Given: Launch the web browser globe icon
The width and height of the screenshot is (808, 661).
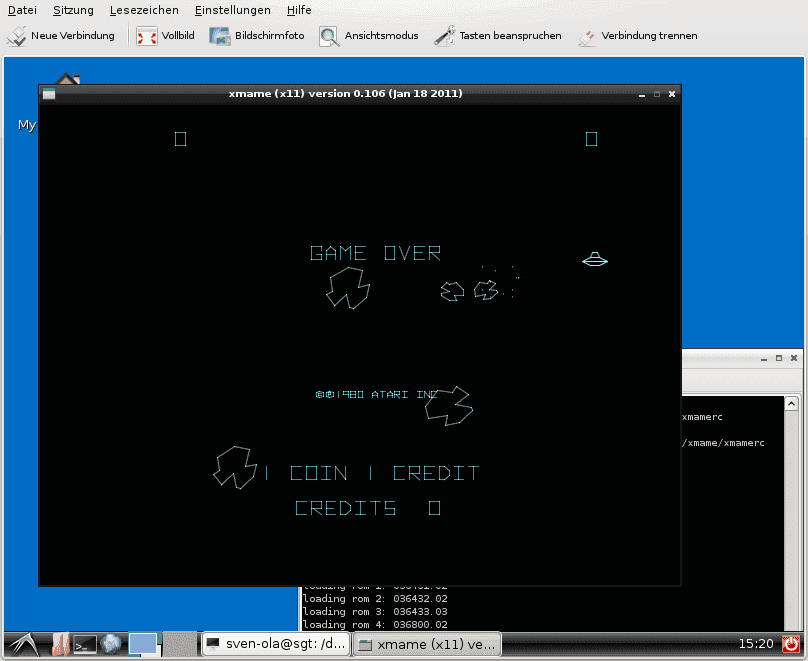Looking at the screenshot, I should (111, 644).
